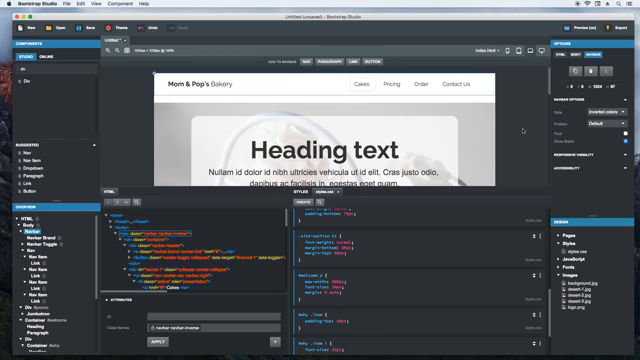Add a Link to the navbar
640x360 pixels.
pos(353,62)
